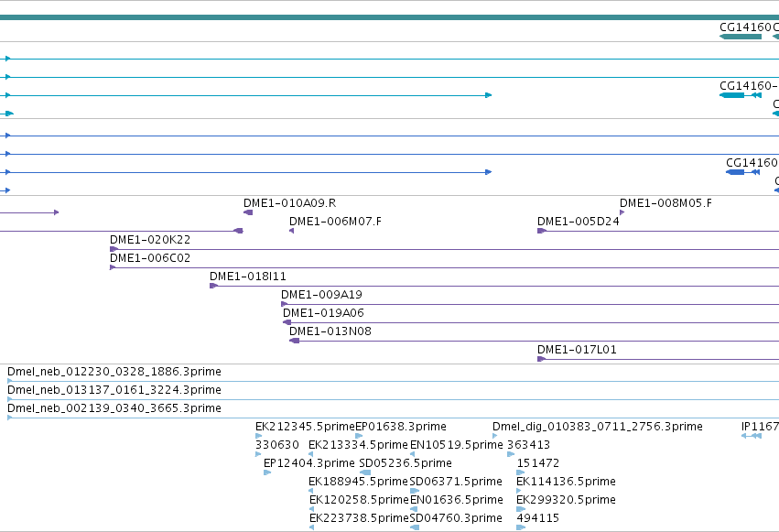The width and height of the screenshot is (779, 532).
Task: Click the DME1-006C02 BAC label
Action: 150,258
